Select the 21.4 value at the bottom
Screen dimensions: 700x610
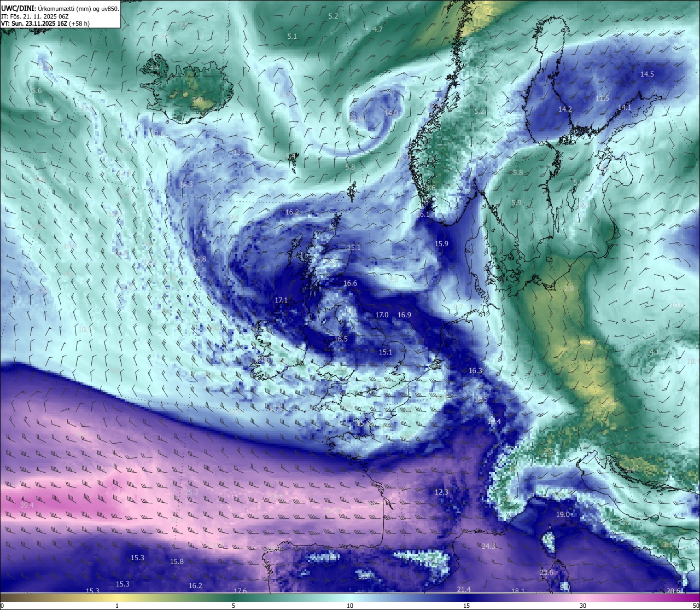click(x=464, y=589)
